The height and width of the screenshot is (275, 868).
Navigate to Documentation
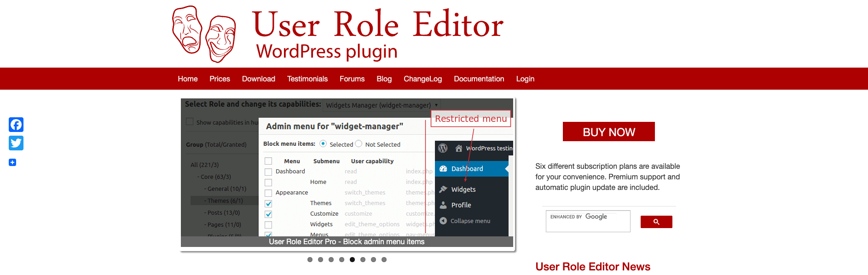coord(479,79)
